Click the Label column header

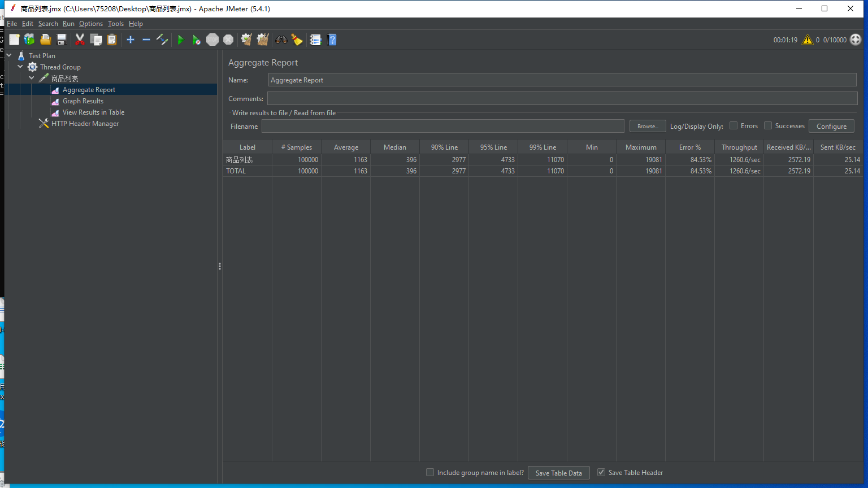(248, 147)
